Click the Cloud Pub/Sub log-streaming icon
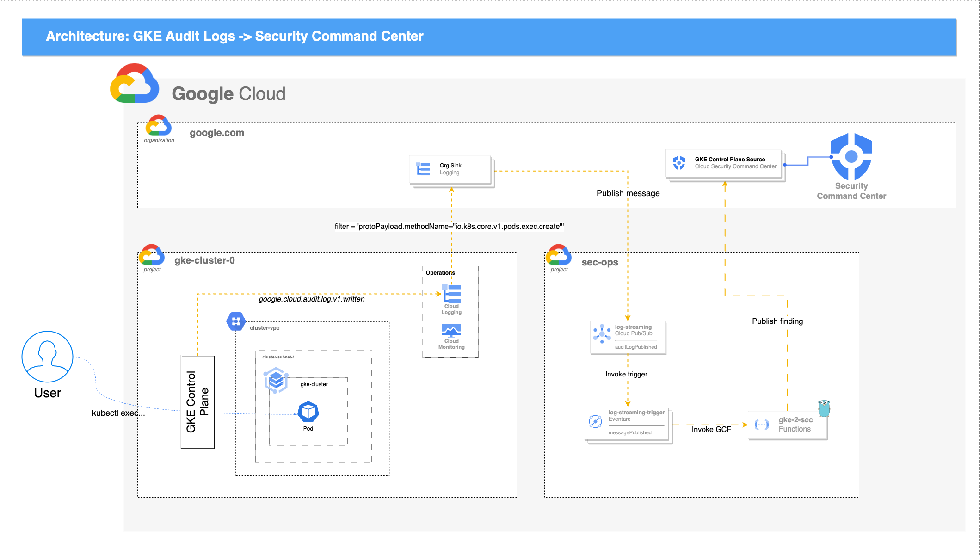This screenshot has width=980, height=555. (602, 333)
